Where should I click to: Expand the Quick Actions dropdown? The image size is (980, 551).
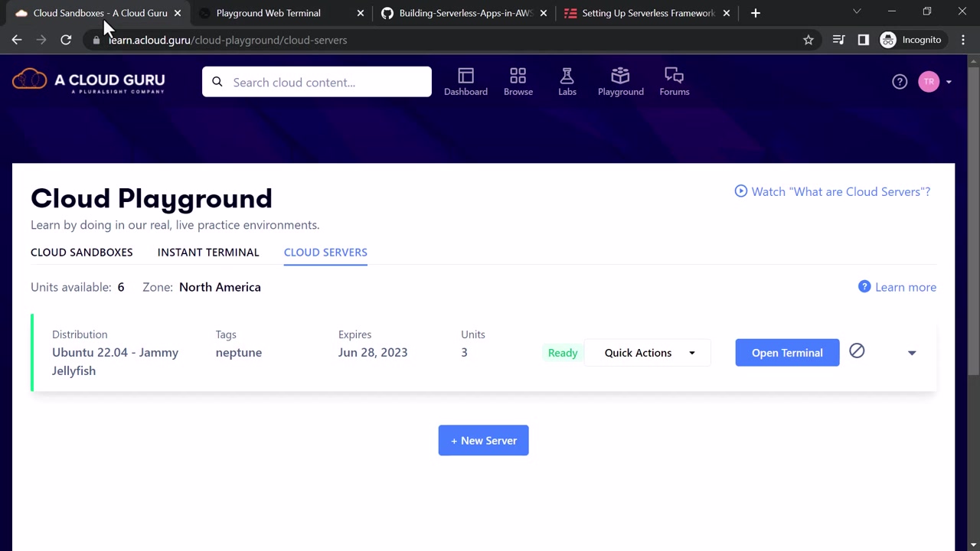(648, 353)
